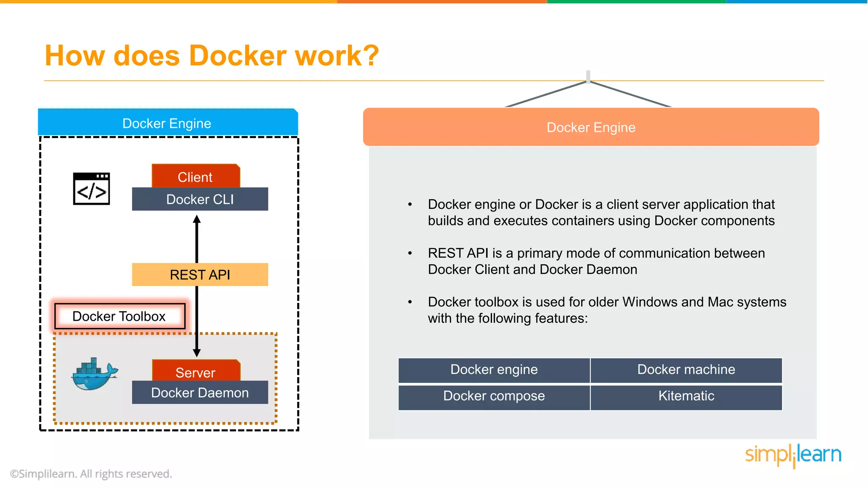Select the blue Docker Engine header
The height and width of the screenshot is (488, 868).
tap(168, 122)
